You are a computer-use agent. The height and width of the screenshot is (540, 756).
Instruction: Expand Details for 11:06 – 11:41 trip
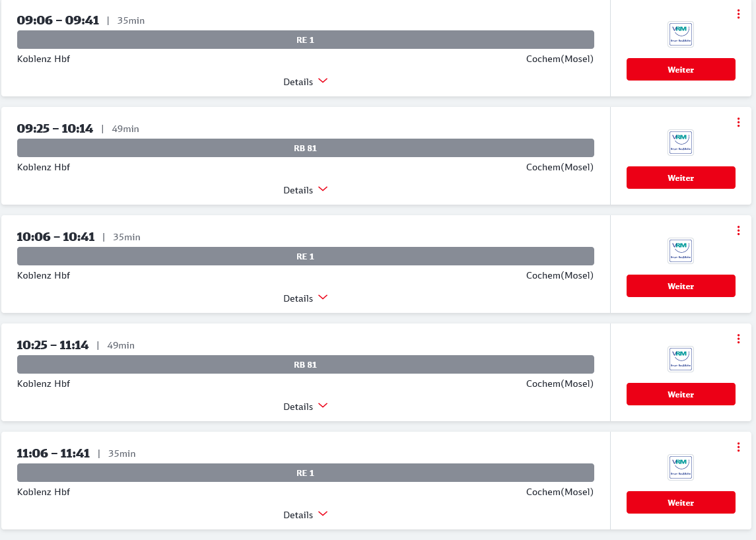(306, 515)
